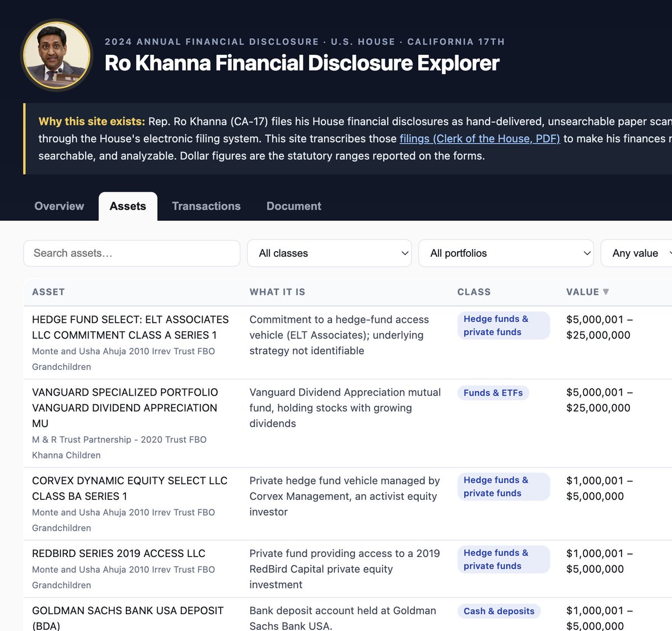The height and width of the screenshot is (631, 672).
Task: Click the Ro Khanna Financial Disclosure Explorer title
Action: (x=302, y=63)
